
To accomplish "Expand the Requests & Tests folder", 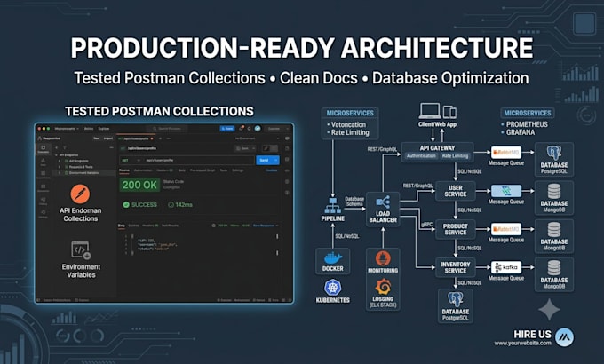I will click(60, 167).
